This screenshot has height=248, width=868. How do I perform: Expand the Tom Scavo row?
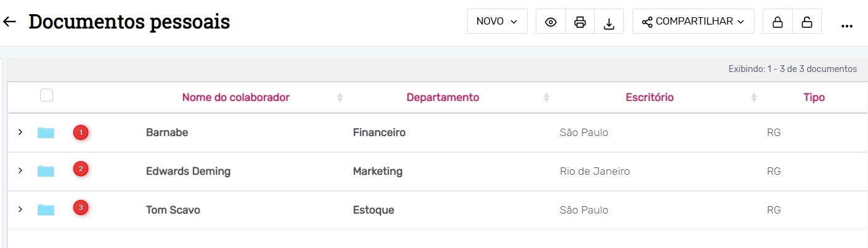coord(20,209)
